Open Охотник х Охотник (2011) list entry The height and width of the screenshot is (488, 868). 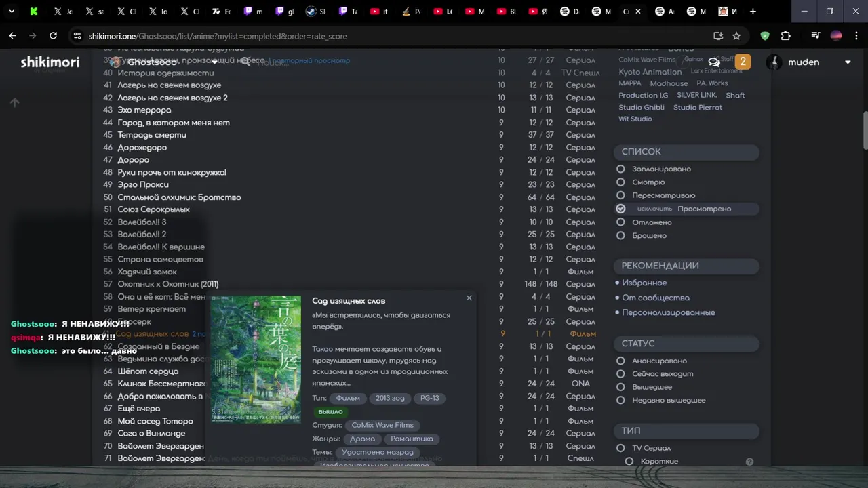tap(168, 284)
